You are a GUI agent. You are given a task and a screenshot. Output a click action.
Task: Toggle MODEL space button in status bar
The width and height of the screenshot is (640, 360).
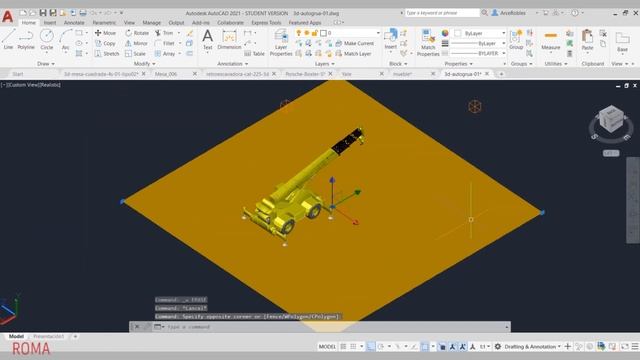coord(327,347)
